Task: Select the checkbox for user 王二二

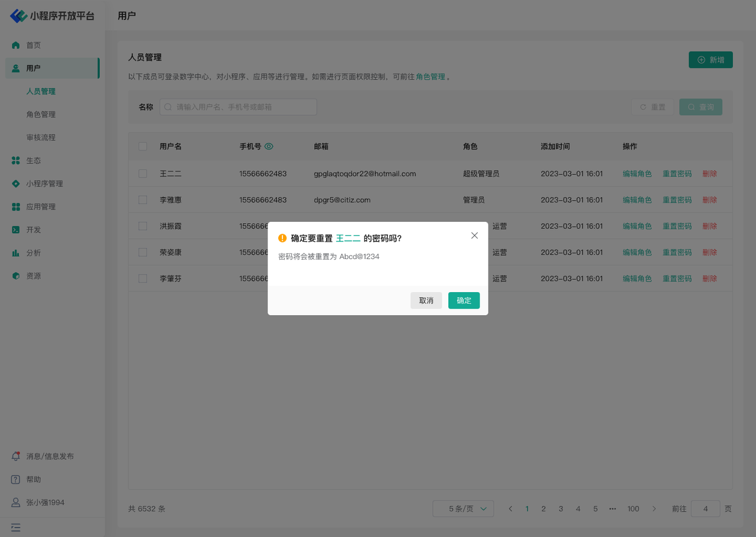Action: pyautogui.click(x=143, y=173)
